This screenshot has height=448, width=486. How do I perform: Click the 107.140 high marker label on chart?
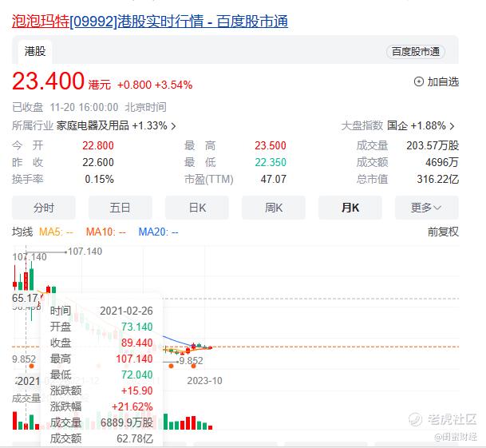85,252
